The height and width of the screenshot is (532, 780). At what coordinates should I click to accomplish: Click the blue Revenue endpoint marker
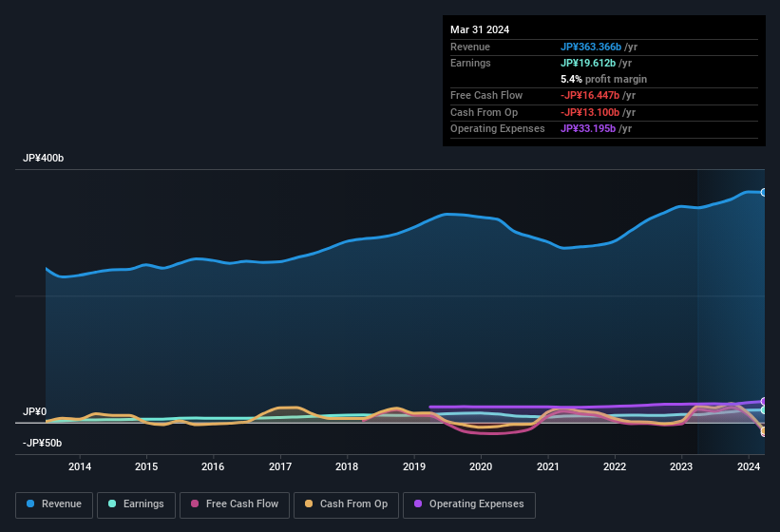pyautogui.click(x=764, y=193)
